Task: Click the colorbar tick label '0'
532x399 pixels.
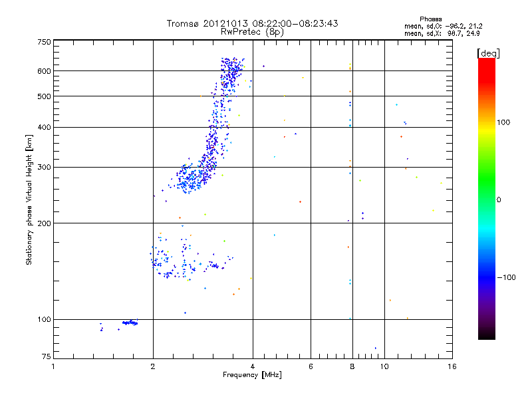Action: pos(499,200)
